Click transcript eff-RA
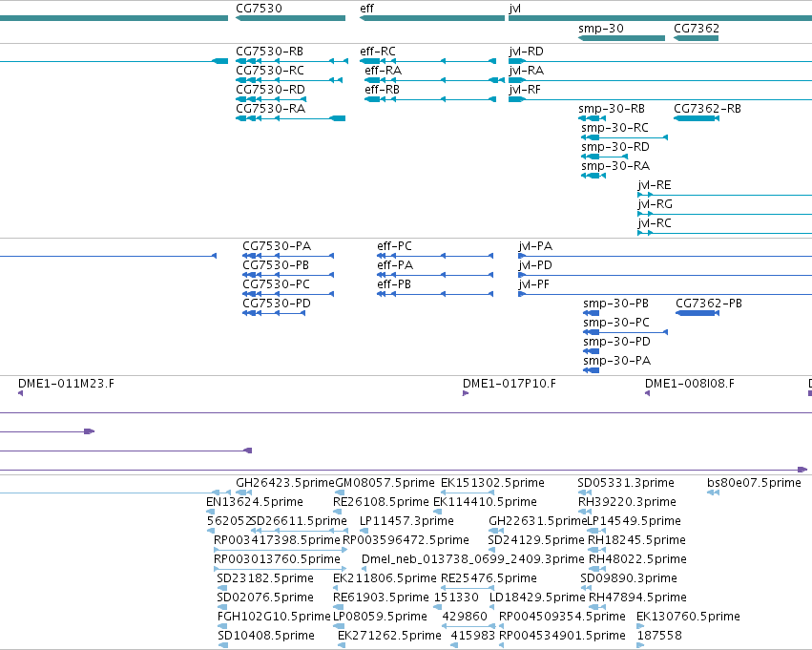 click(434, 80)
